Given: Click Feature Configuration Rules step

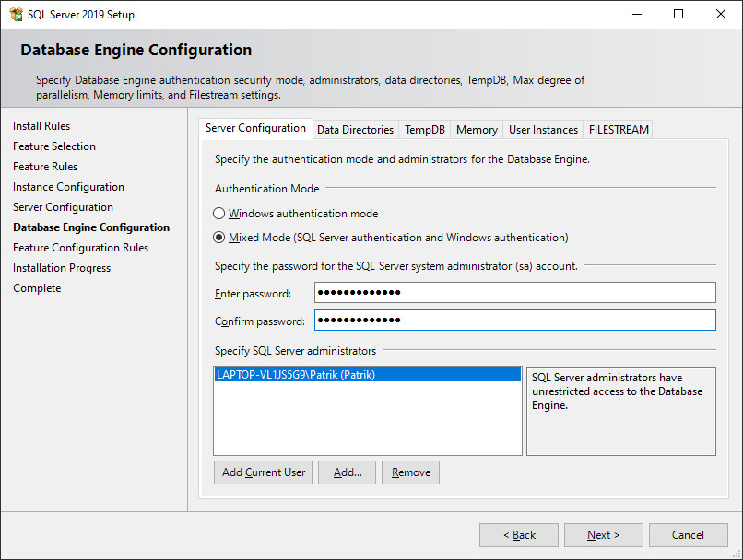Looking at the screenshot, I should point(80,248).
